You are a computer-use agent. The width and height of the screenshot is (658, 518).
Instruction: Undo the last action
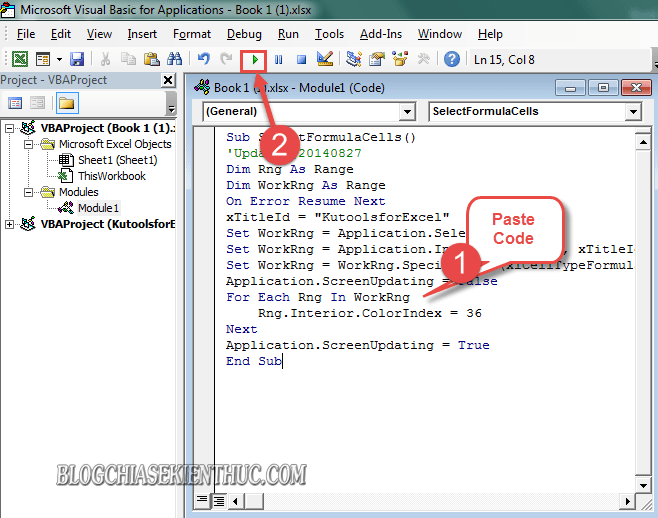[204, 59]
